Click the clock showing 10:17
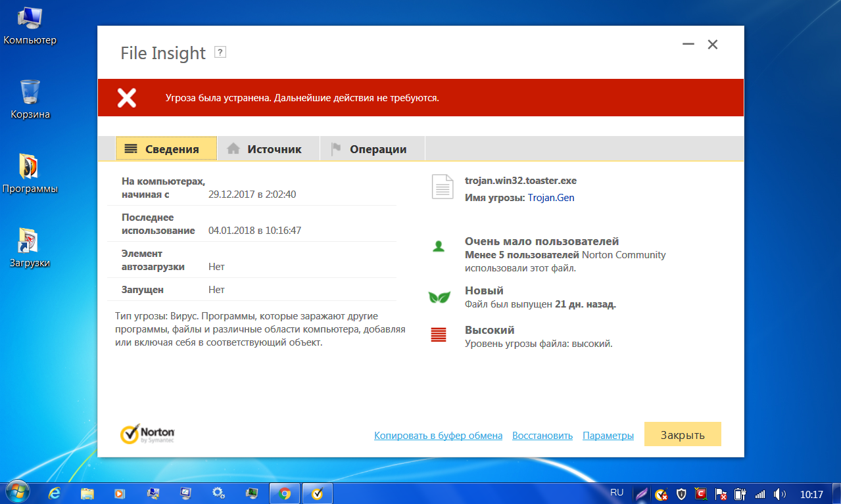This screenshot has width=841, height=504. click(x=811, y=493)
